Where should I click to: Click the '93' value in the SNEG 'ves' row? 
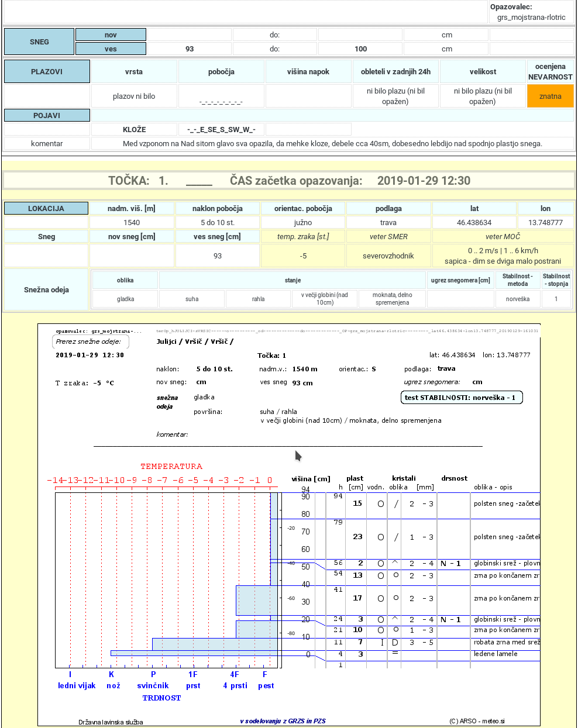pyautogui.click(x=190, y=49)
